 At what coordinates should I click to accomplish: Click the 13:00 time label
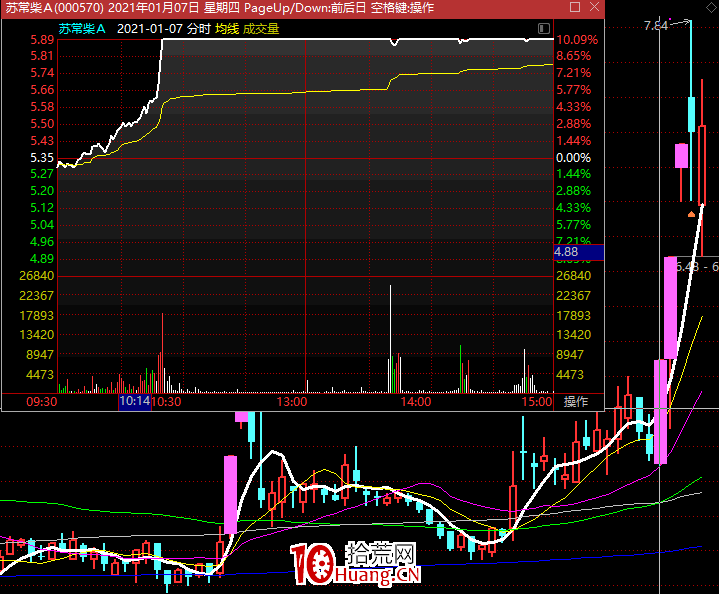tap(292, 402)
